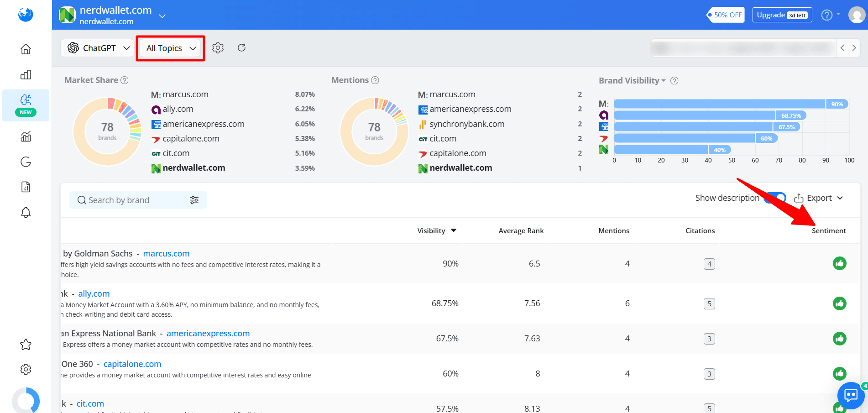Toggle the Show description switch

[x=775, y=198]
